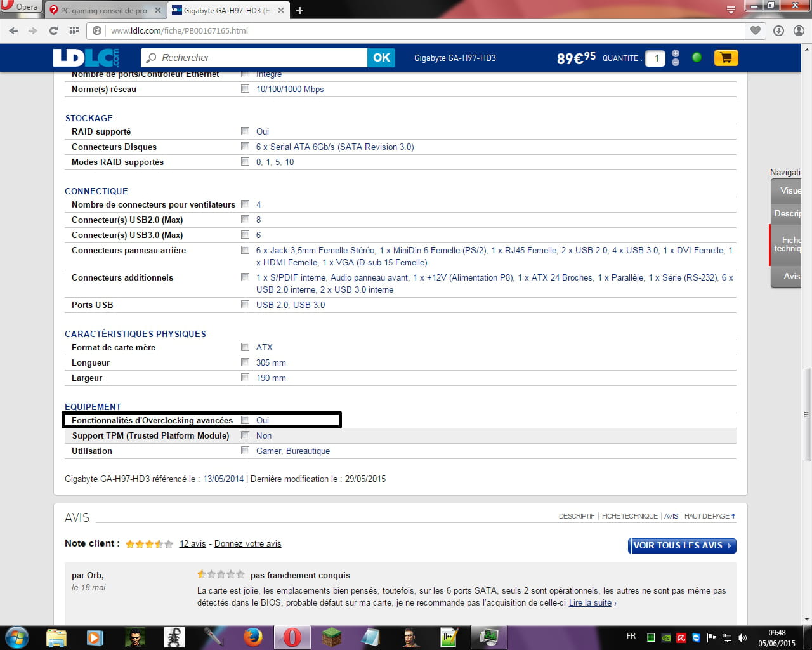The image size is (812, 650).
Task: Open Minecraft from the taskbar
Action: pyautogui.click(x=331, y=637)
